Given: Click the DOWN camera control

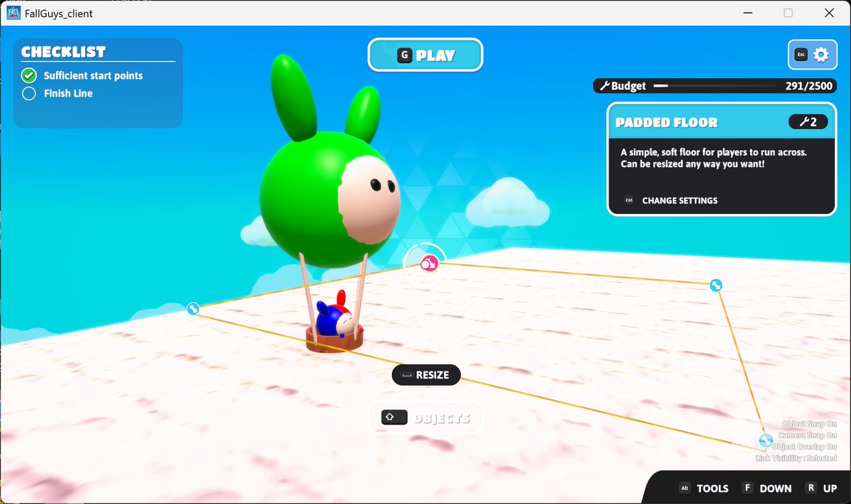Looking at the screenshot, I should pos(776,488).
